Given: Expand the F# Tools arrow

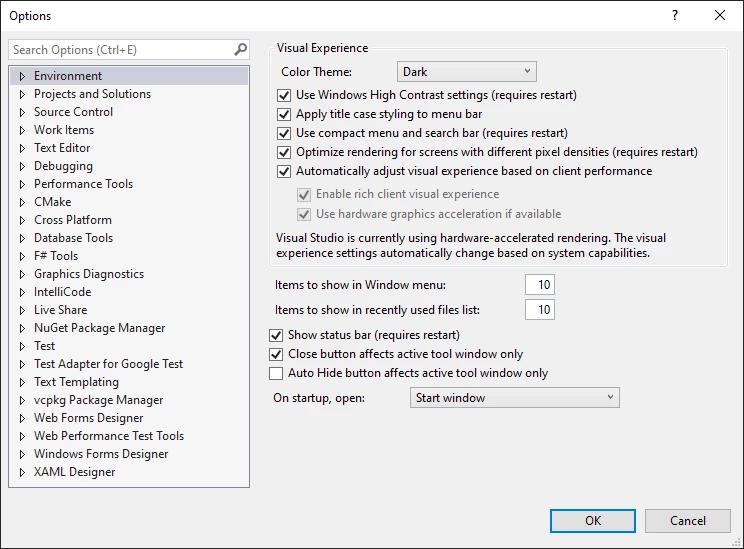Looking at the screenshot, I should [x=22, y=256].
